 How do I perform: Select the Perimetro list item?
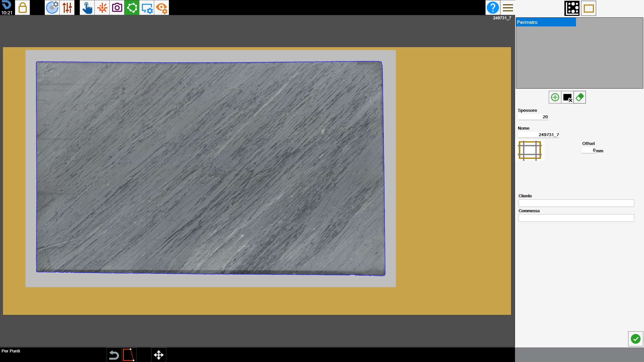(546, 22)
